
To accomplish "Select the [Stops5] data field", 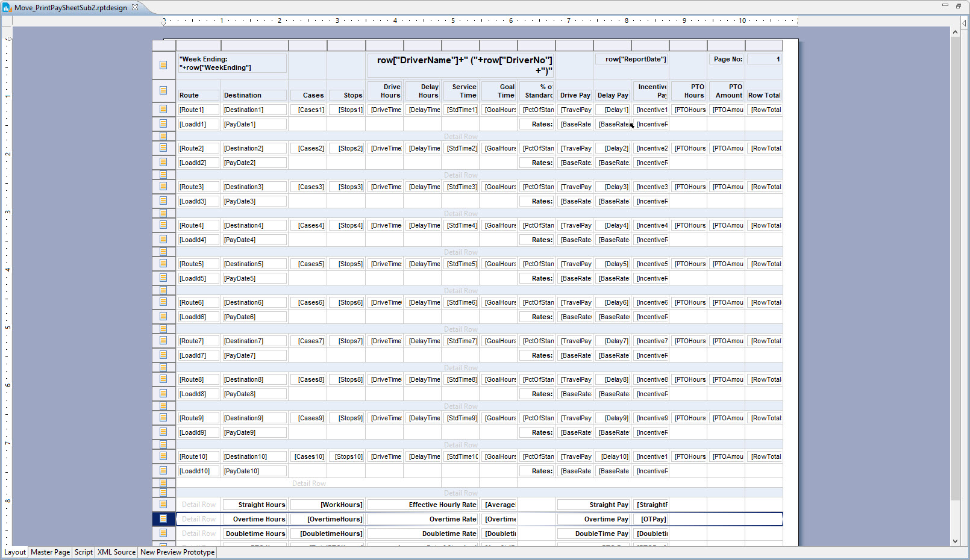I will point(346,264).
